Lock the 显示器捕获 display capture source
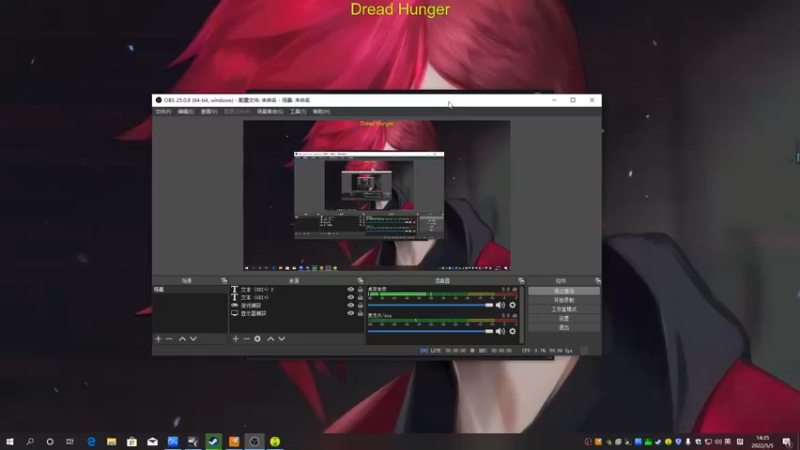 click(x=360, y=313)
